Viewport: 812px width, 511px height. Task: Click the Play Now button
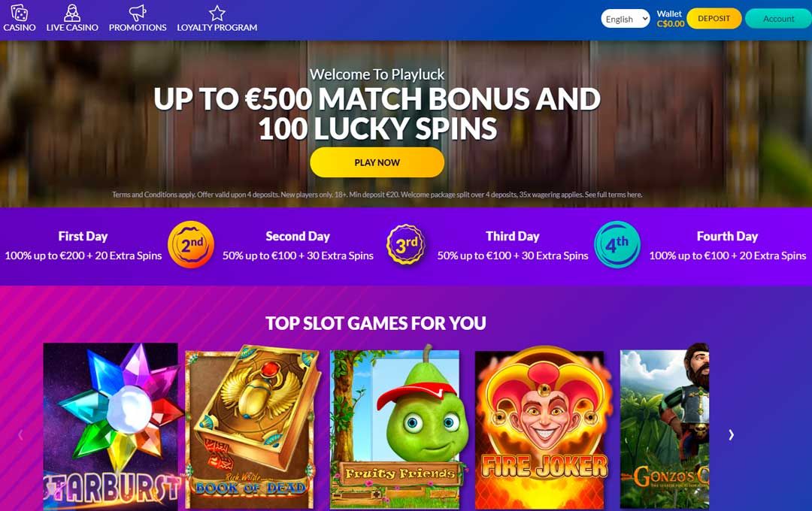point(377,162)
